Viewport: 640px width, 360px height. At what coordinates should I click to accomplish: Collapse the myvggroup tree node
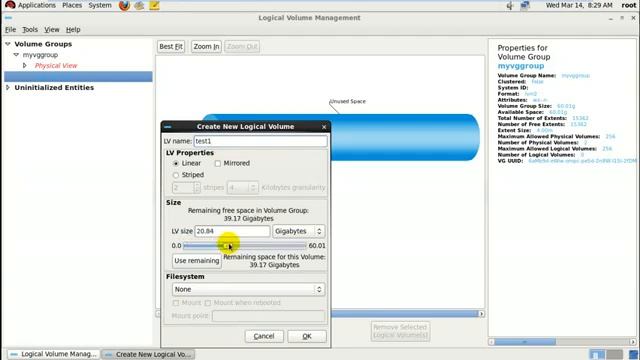(16, 55)
